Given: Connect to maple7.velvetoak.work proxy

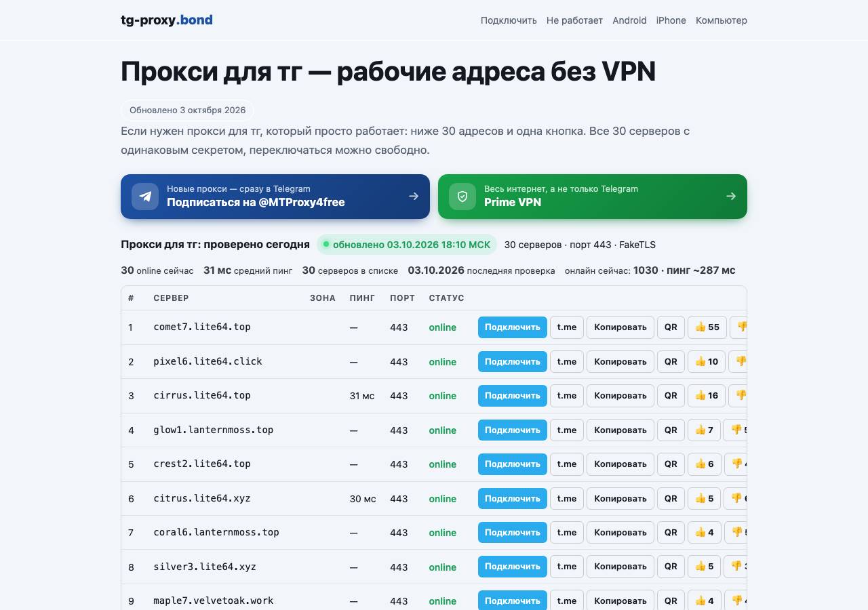Looking at the screenshot, I should pyautogui.click(x=513, y=601).
